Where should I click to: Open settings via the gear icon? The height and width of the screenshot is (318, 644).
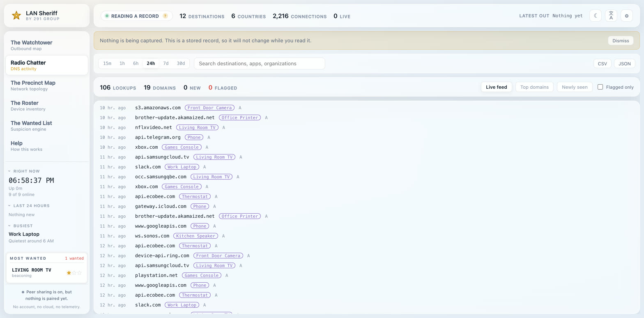(x=627, y=16)
